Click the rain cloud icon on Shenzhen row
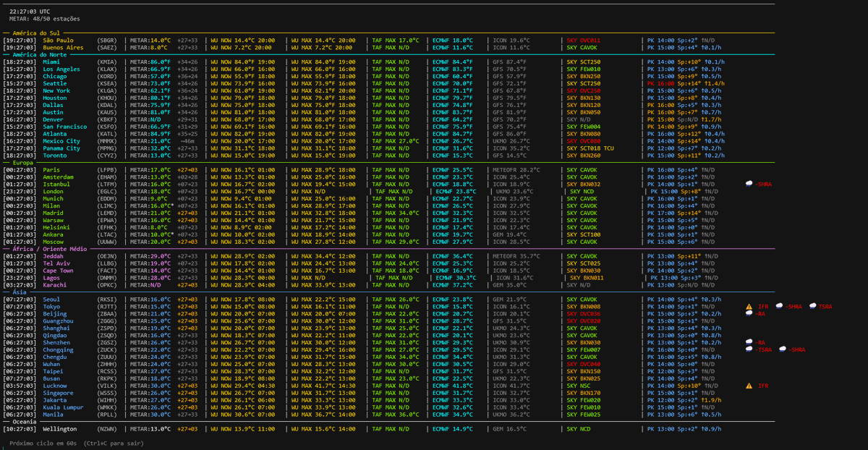The width and height of the screenshot is (868, 450). 749,342
